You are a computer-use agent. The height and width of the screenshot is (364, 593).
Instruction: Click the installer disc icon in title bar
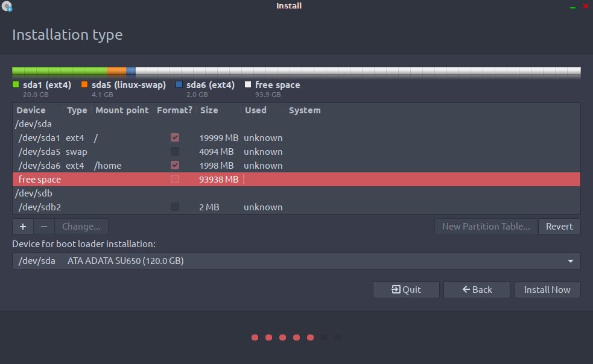click(7, 7)
